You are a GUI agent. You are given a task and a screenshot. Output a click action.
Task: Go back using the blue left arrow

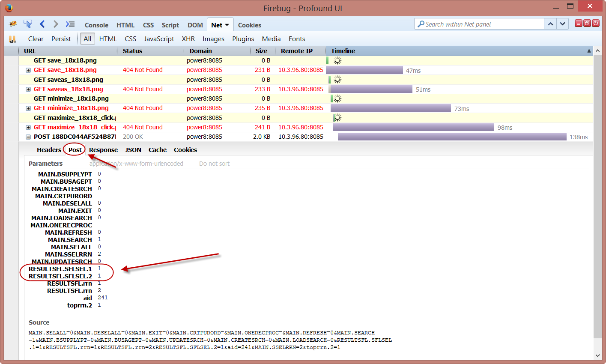click(42, 24)
